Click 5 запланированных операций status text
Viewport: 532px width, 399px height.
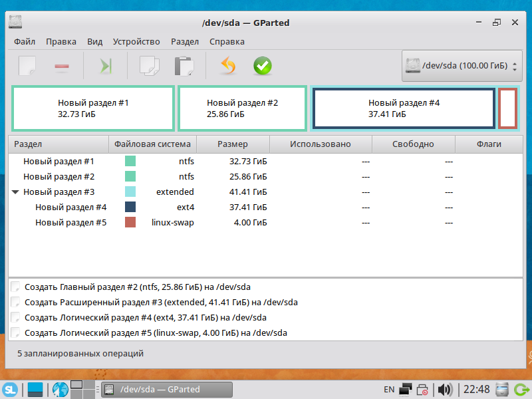coord(80,354)
